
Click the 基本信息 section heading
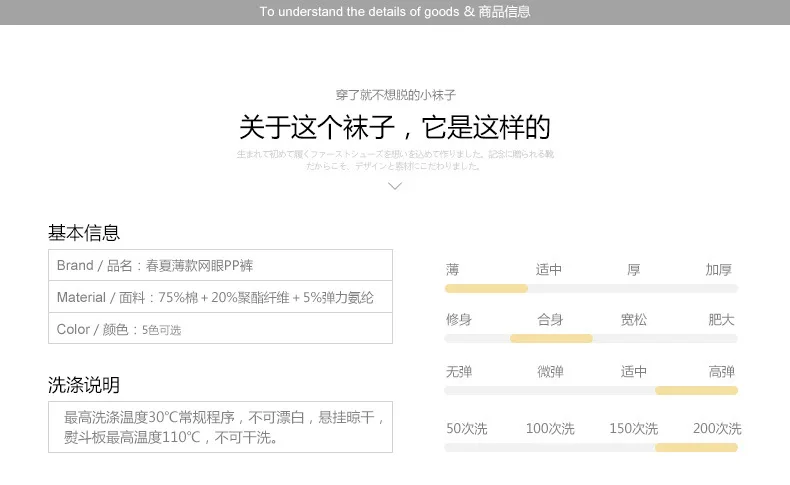tap(84, 233)
